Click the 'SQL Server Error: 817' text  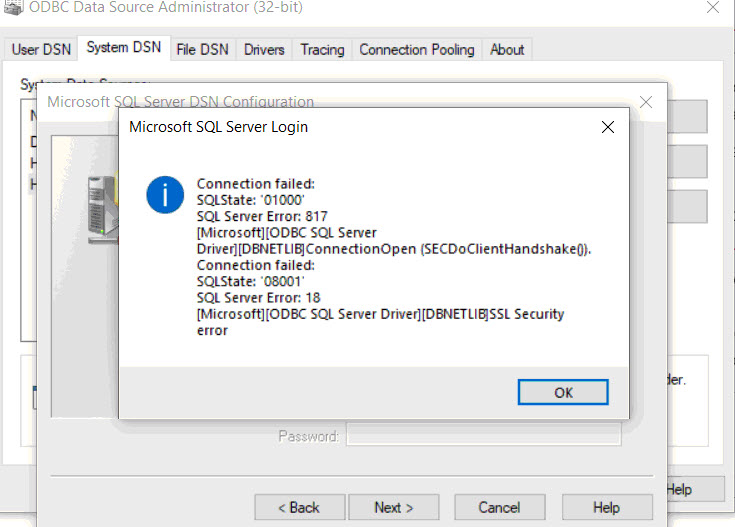point(262,216)
